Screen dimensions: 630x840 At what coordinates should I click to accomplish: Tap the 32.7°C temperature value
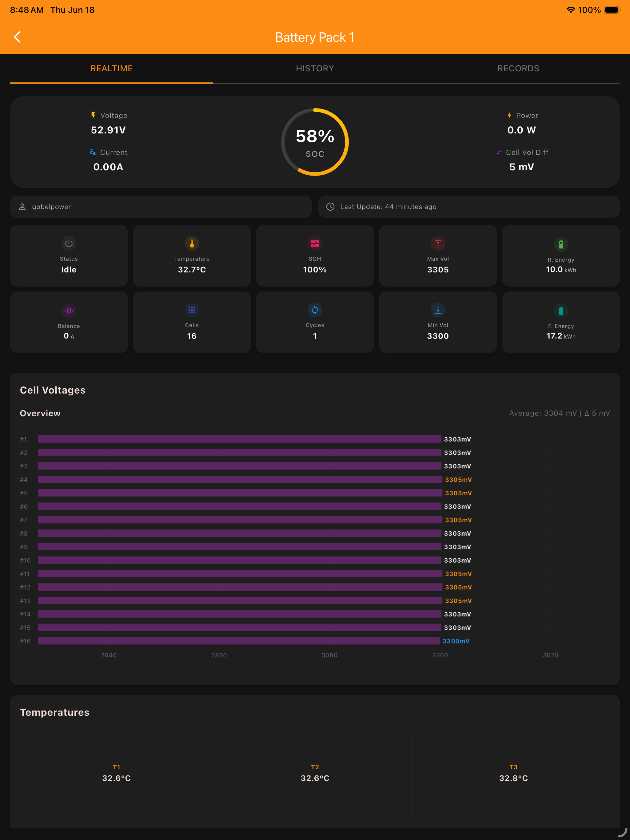point(192,269)
